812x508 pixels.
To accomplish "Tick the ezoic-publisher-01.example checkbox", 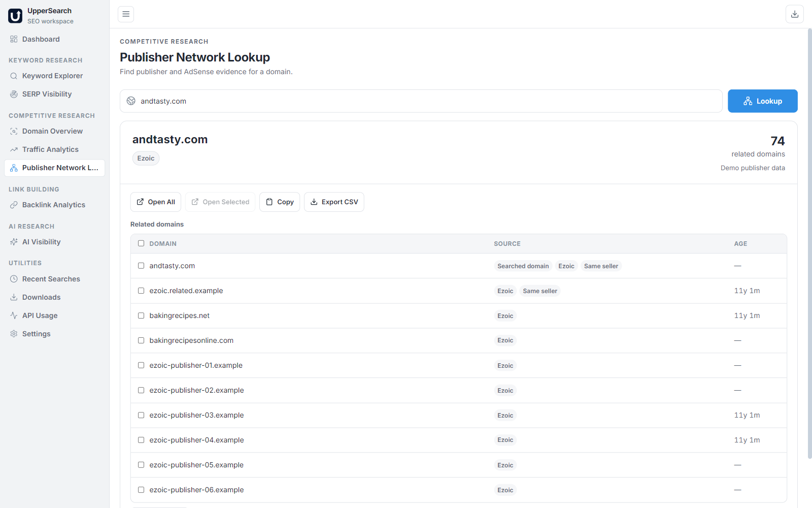I will point(141,365).
